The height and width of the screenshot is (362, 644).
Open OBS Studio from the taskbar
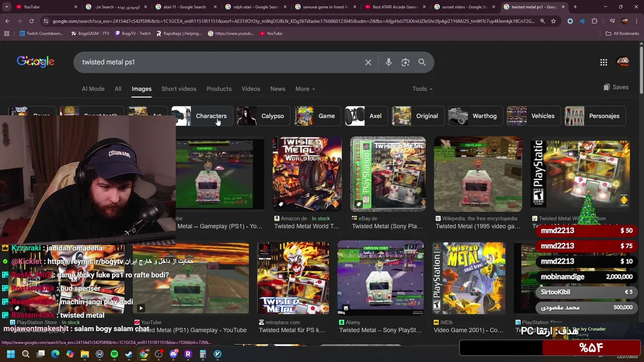click(158, 354)
